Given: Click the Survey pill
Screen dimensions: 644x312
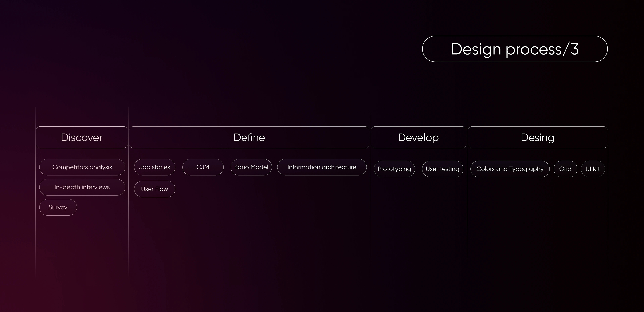Looking at the screenshot, I should [x=58, y=207].
